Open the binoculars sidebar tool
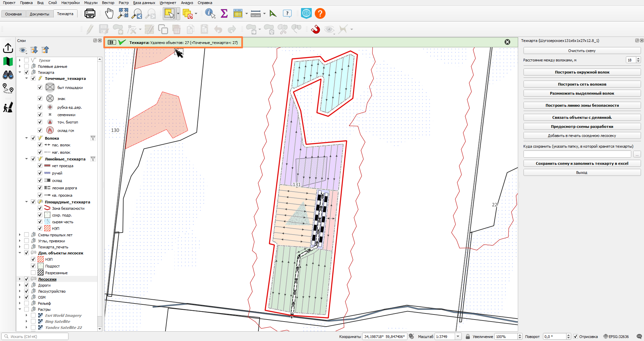 pyautogui.click(x=8, y=75)
